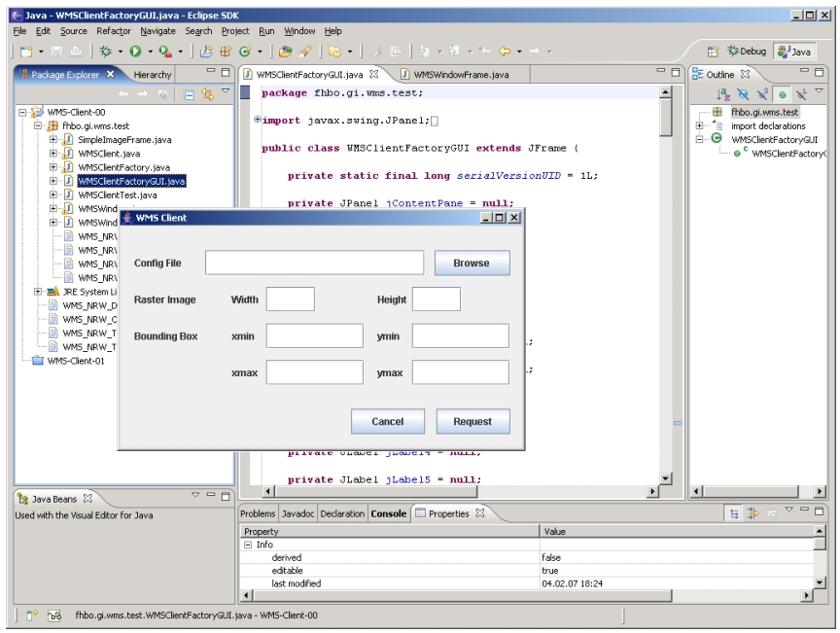Click the green Run toolbar icon
The width and height of the screenshot is (840, 633).
pos(135,52)
